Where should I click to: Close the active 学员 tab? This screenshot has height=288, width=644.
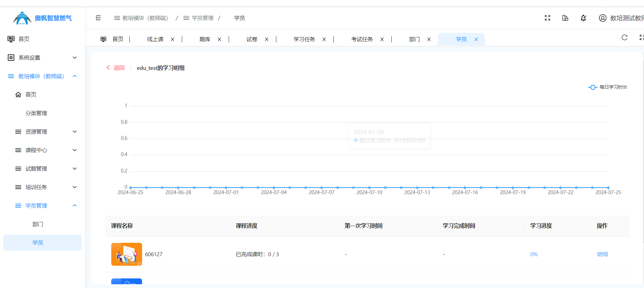(476, 39)
